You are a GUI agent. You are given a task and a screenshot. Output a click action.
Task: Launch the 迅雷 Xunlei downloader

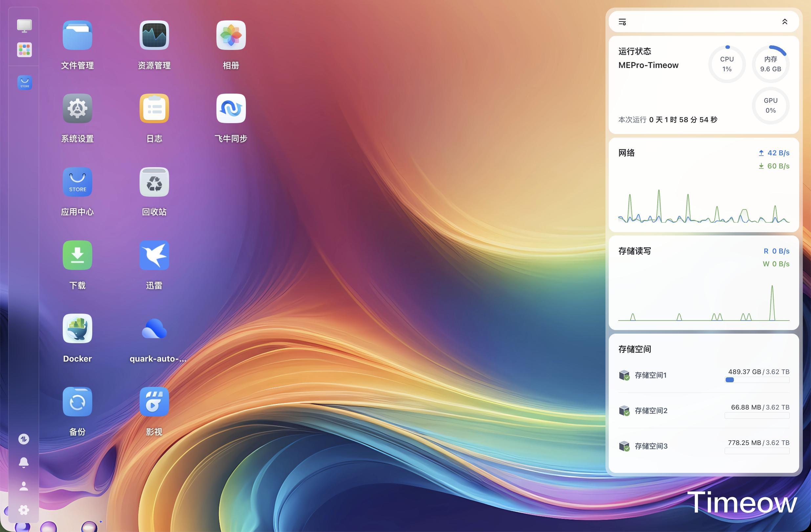(154, 255)
